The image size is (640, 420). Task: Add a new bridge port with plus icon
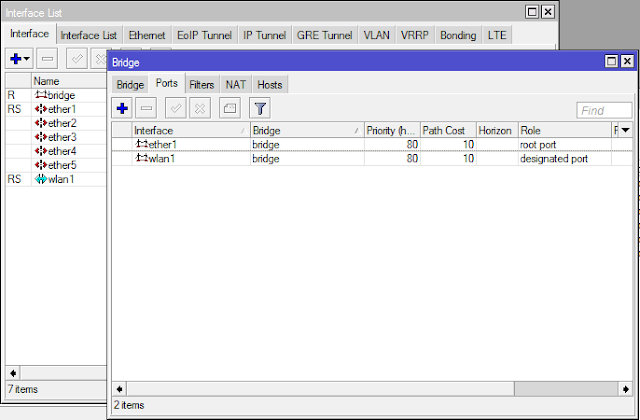point(122,109)
